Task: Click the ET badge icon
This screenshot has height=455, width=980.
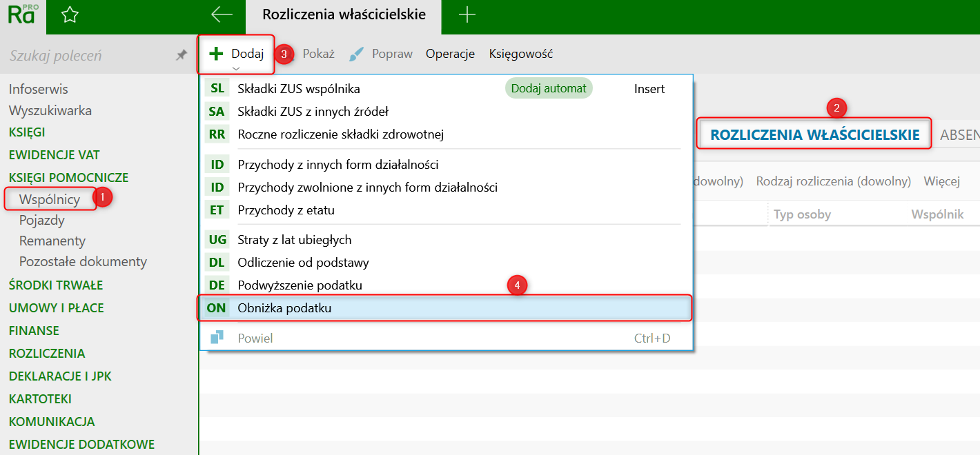Action: 217,210
